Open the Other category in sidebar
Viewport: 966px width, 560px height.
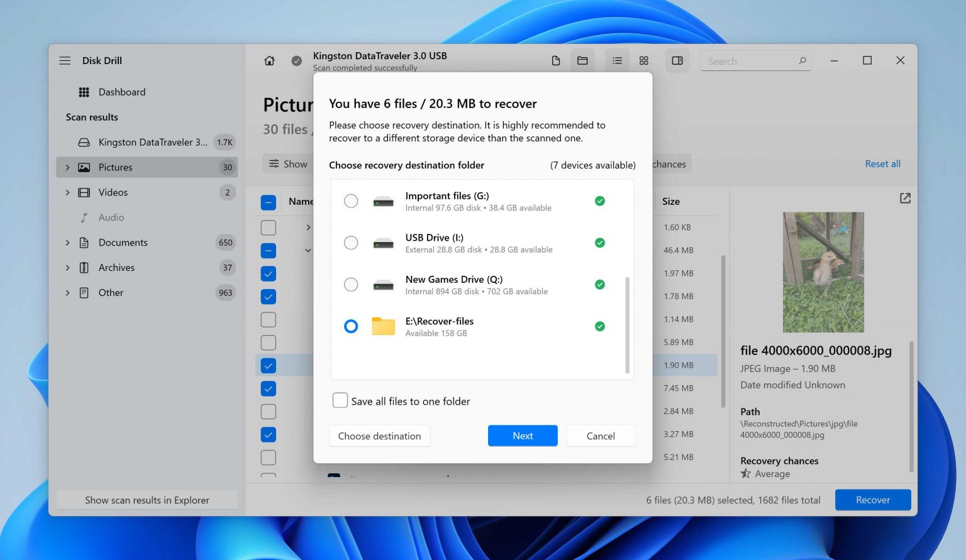click(x=111, y=293)
